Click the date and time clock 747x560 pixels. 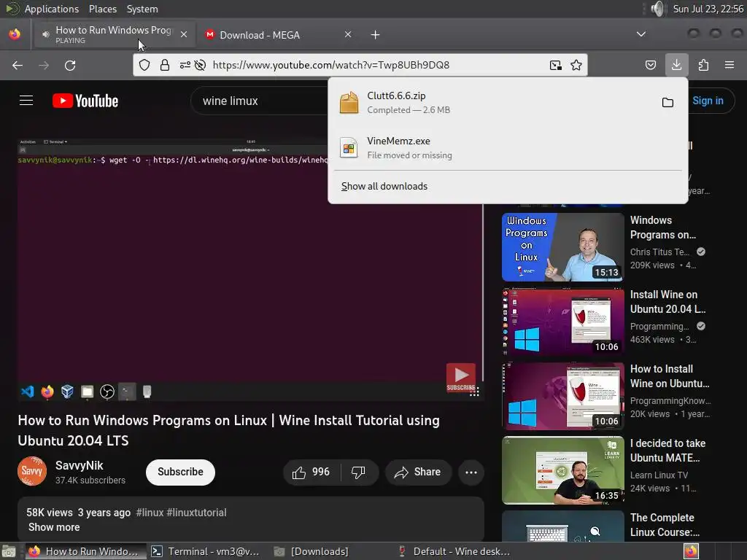pyautogui.click(x=708, y=9)
